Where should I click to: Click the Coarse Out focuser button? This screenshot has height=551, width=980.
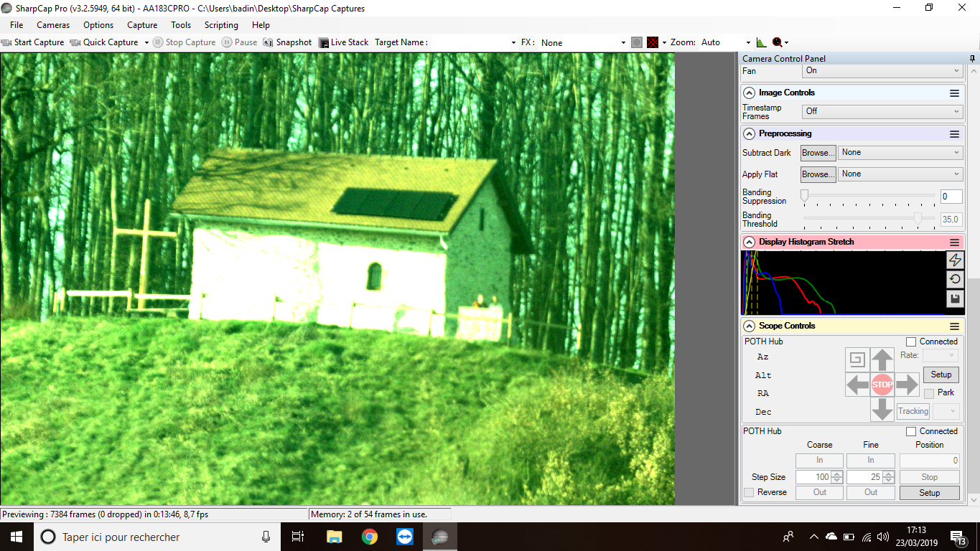[819, 493]
